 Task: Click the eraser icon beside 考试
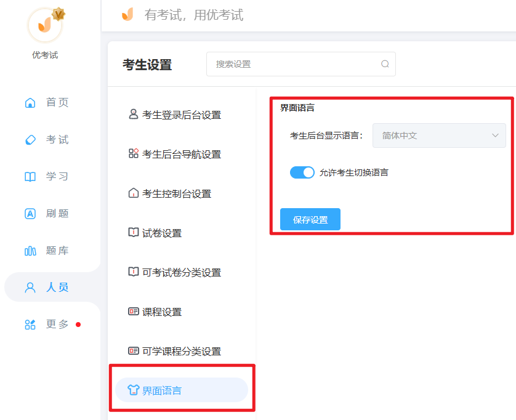coord(30,140)
